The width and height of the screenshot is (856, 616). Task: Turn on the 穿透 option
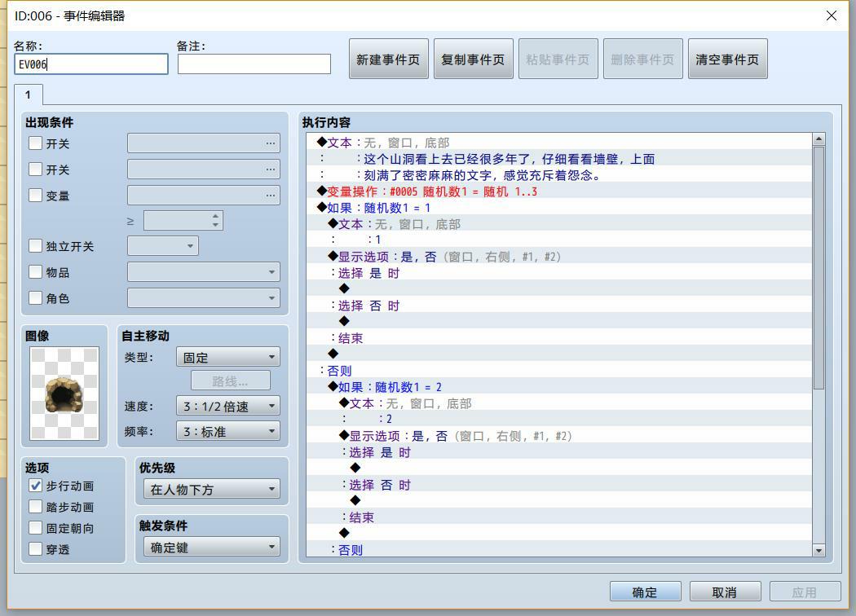tap(36, 549)
